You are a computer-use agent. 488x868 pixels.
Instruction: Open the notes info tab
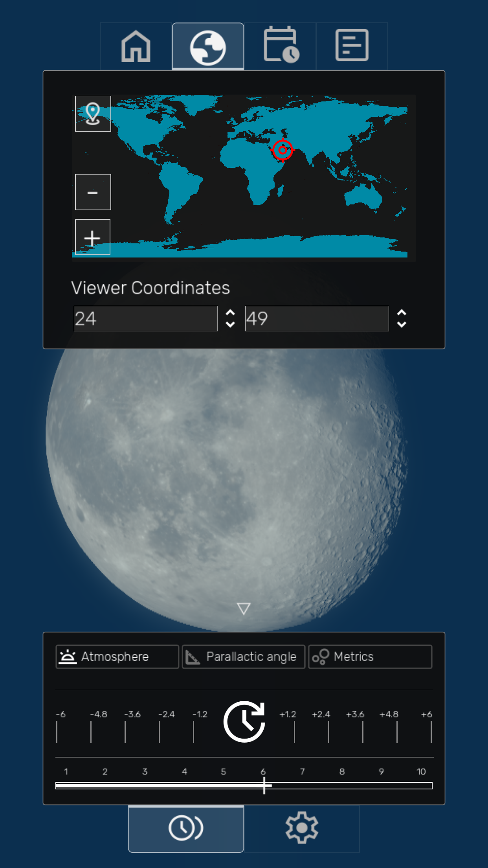pos(352,46)
